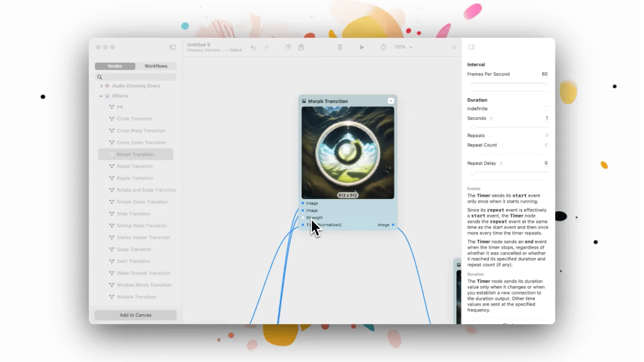Open the Morph Transition node dropdown
644x362 pixels.
pos(390,101)
